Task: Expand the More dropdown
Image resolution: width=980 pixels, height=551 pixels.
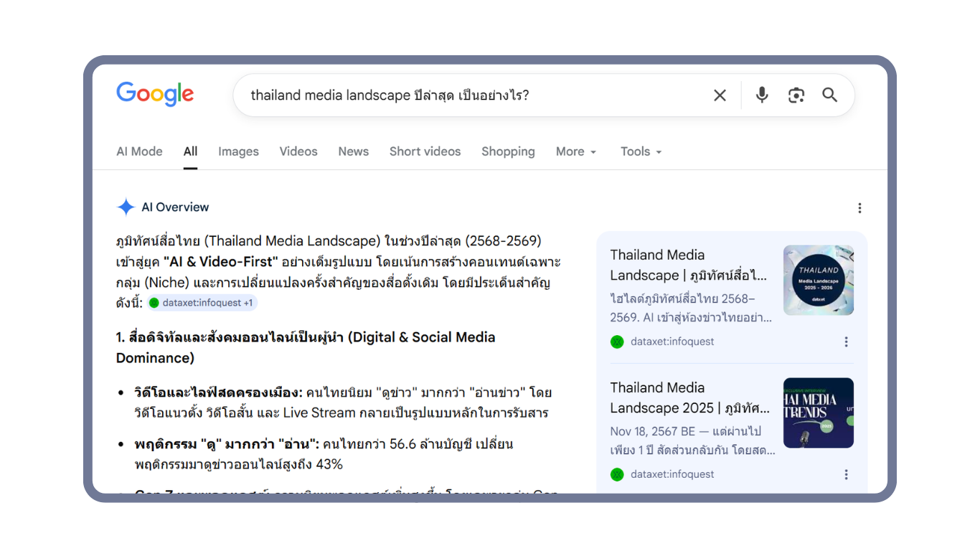Action: 576,151
